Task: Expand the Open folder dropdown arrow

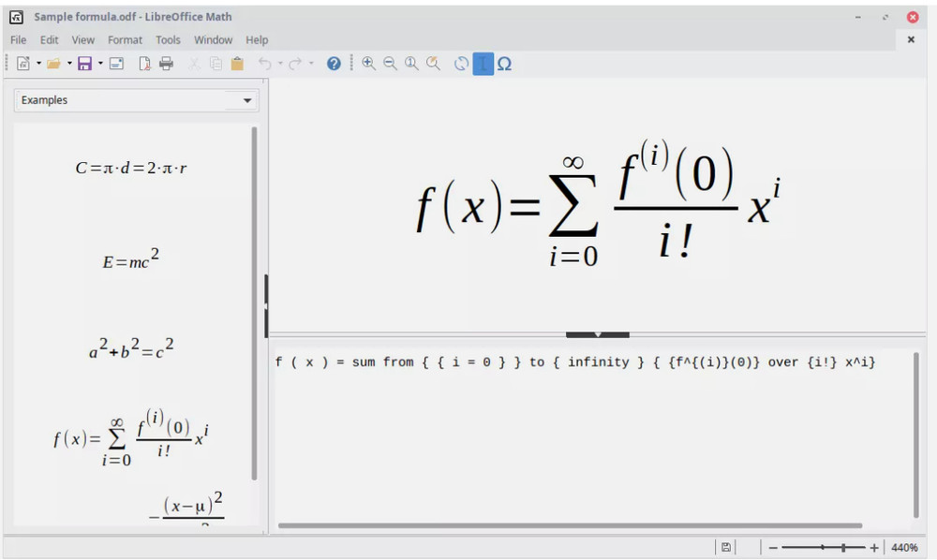Action: click(x=69, y=64)
